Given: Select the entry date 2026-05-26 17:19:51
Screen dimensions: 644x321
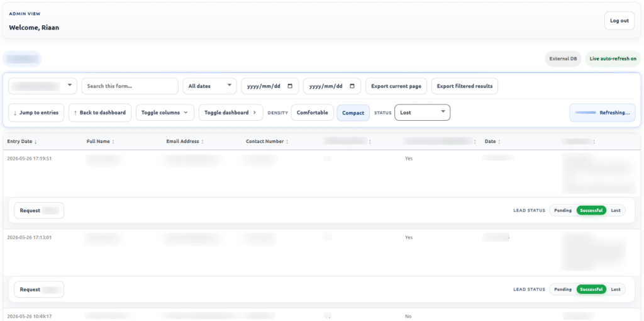Looking at the screenshot, I should (29, 159).
